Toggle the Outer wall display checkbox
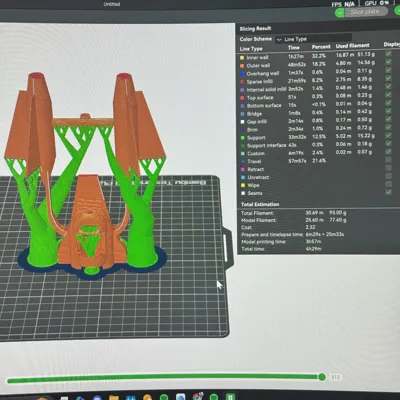This screenshot has height=400, width=400. (389, 62)
